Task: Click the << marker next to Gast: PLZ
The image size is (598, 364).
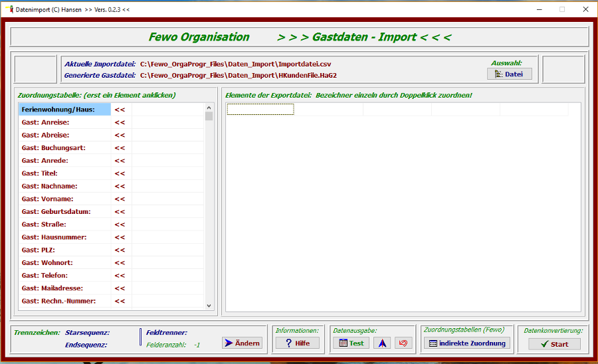Action: 120,250
